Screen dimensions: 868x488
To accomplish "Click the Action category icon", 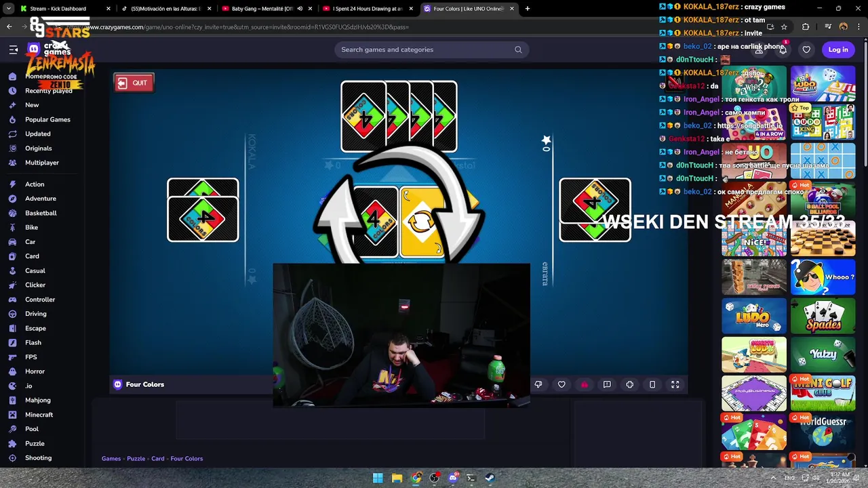I will pyautogui.click(x=12, y=184).
